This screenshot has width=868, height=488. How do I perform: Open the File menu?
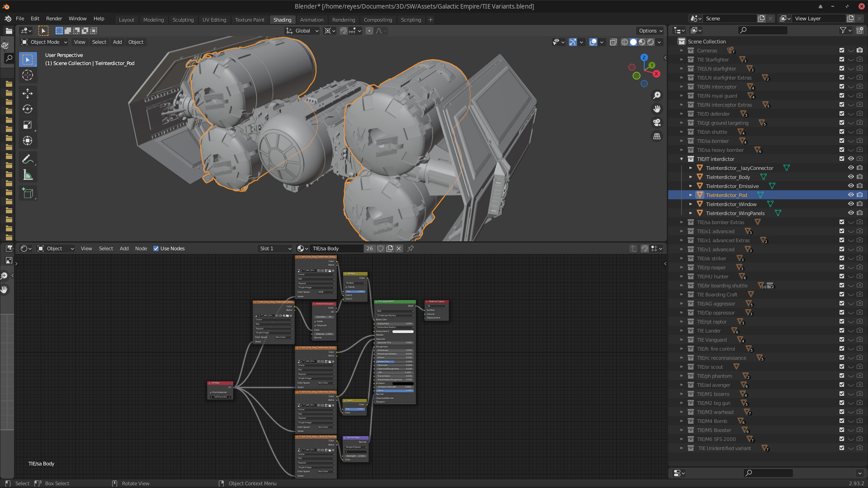point(20,19)
